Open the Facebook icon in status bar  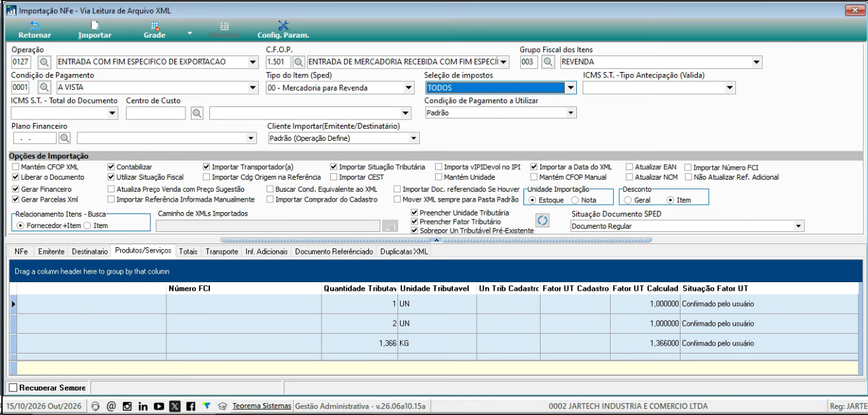[x=190, y=406]
